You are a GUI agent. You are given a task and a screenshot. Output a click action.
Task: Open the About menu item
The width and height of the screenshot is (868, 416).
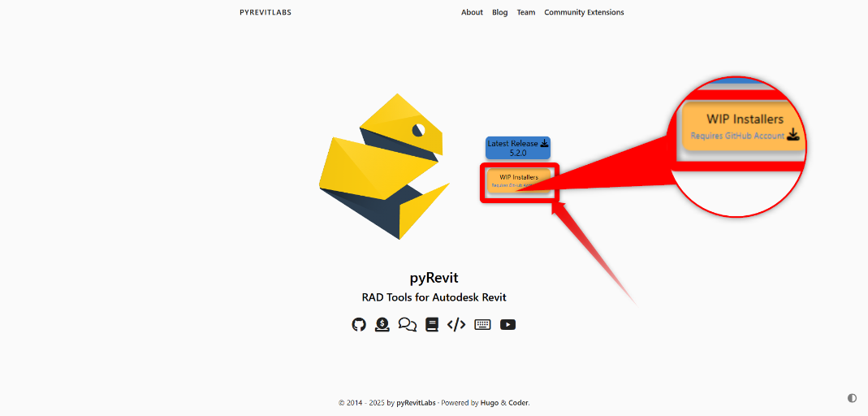(473, 12)
